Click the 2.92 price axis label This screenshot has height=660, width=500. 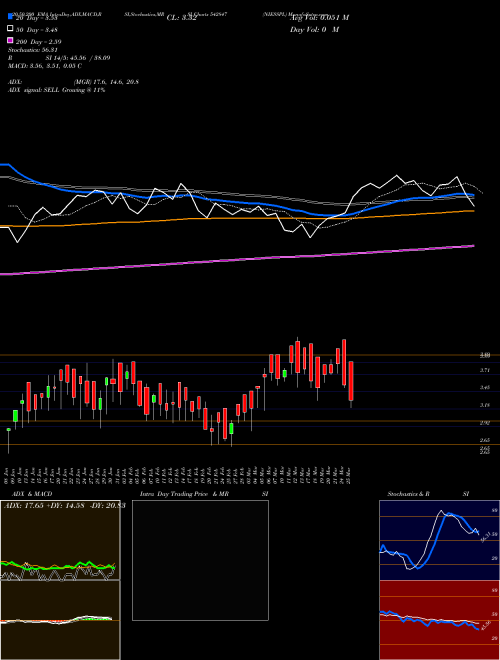[485, 423]
